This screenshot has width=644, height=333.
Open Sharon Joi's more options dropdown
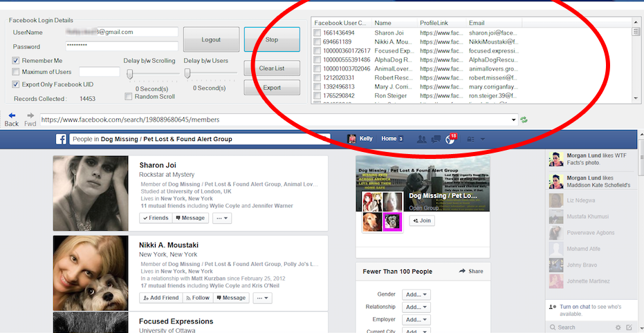pos(222,218)
